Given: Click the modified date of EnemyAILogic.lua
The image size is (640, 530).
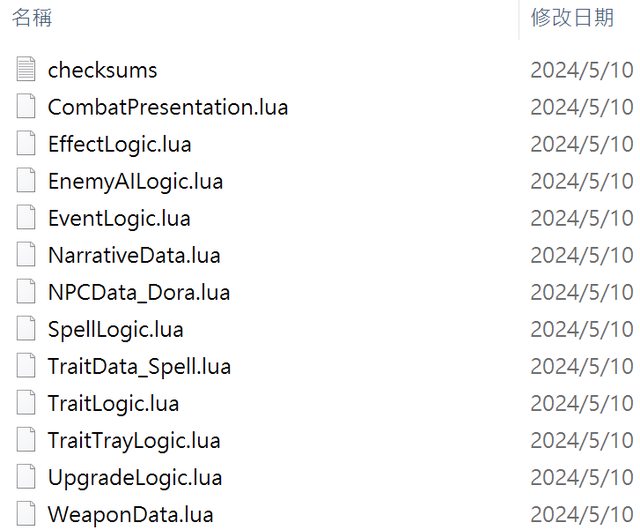Looking at the screenshot, I should [x=582, y=181].
